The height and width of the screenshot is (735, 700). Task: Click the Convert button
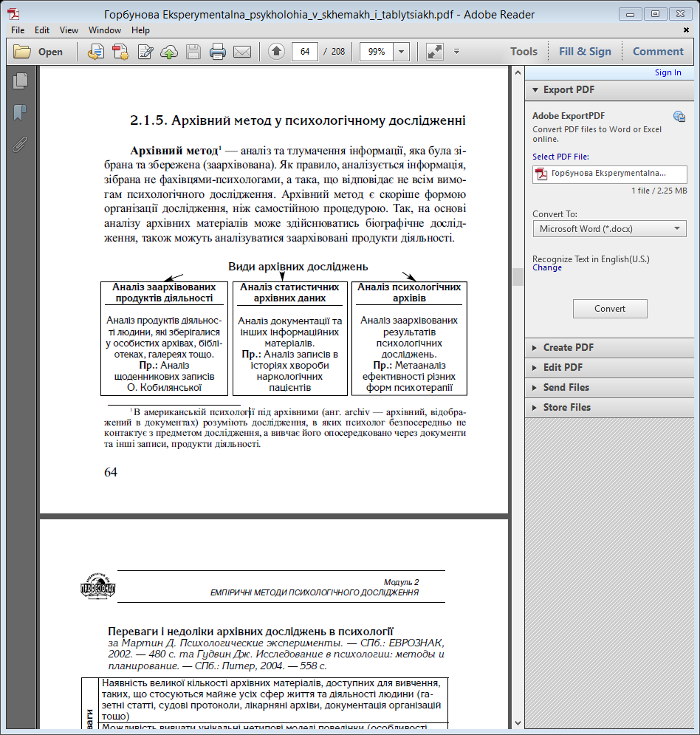point(610,309)
